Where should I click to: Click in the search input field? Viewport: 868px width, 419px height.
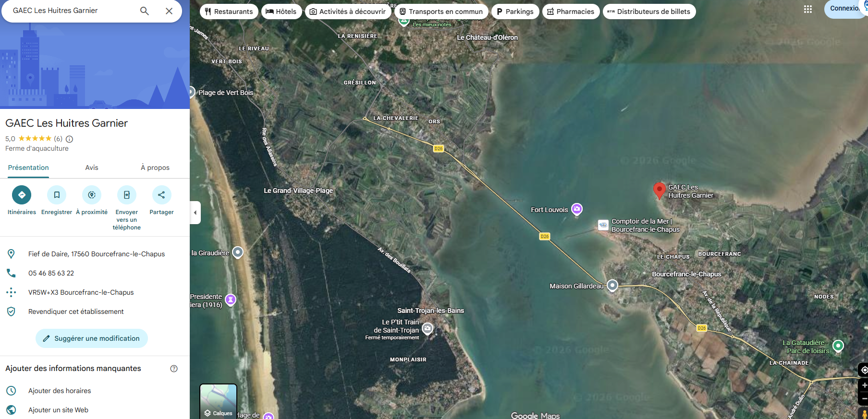pyautogui.click(x=72, y=11)
